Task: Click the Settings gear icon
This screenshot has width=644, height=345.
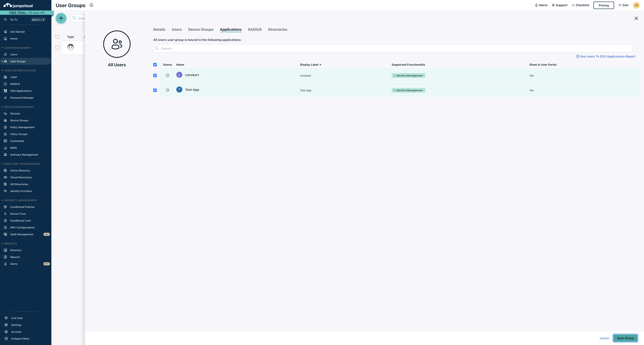Action: pos(6,325)
